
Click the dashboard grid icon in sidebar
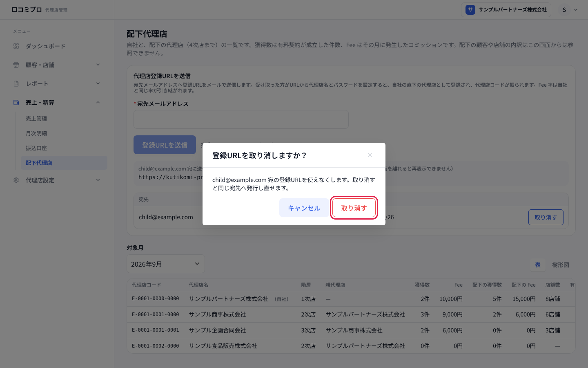point(16,46)
